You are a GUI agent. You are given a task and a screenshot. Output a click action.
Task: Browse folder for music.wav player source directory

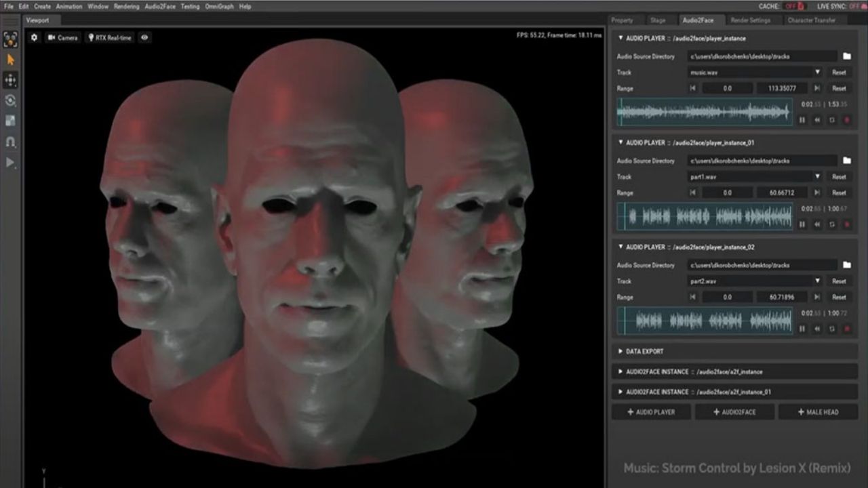(846, 56)
